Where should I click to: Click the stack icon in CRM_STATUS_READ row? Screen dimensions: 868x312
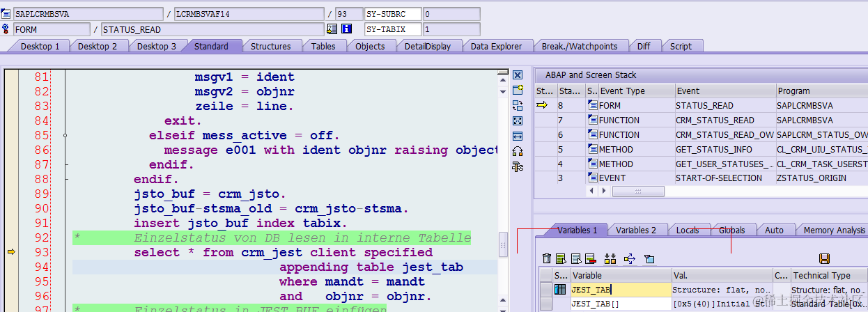click(592, 120)
